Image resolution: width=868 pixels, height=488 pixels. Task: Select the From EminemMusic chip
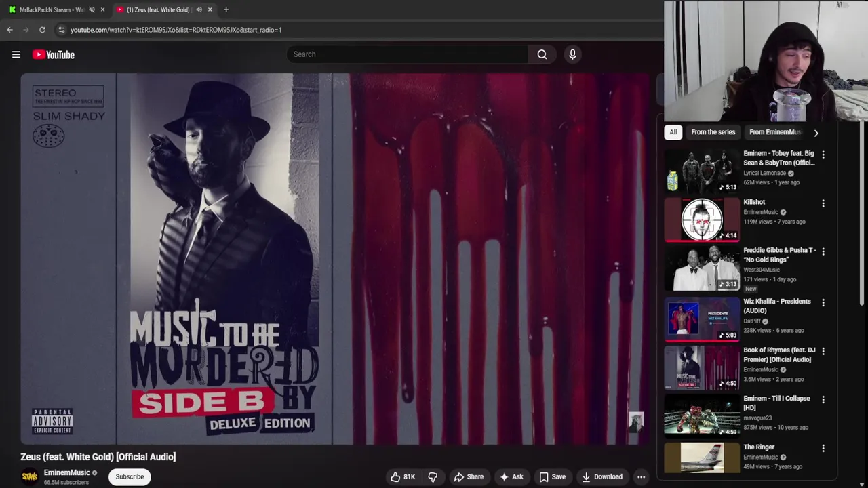(x=775, y=132)
